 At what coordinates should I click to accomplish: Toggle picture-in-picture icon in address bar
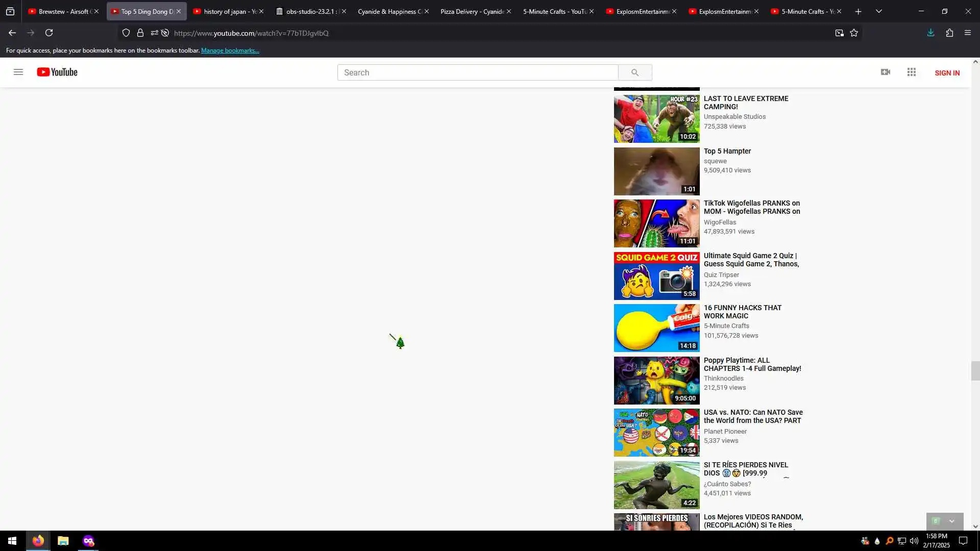tap(839, 33)
